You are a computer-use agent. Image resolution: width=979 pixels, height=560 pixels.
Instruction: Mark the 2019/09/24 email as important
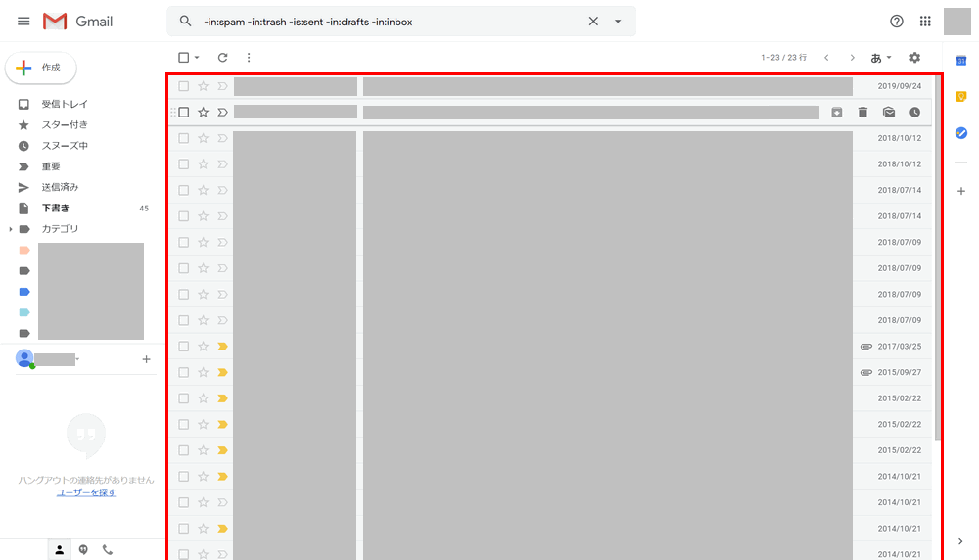pyautogui.click(x=222, y=86)
